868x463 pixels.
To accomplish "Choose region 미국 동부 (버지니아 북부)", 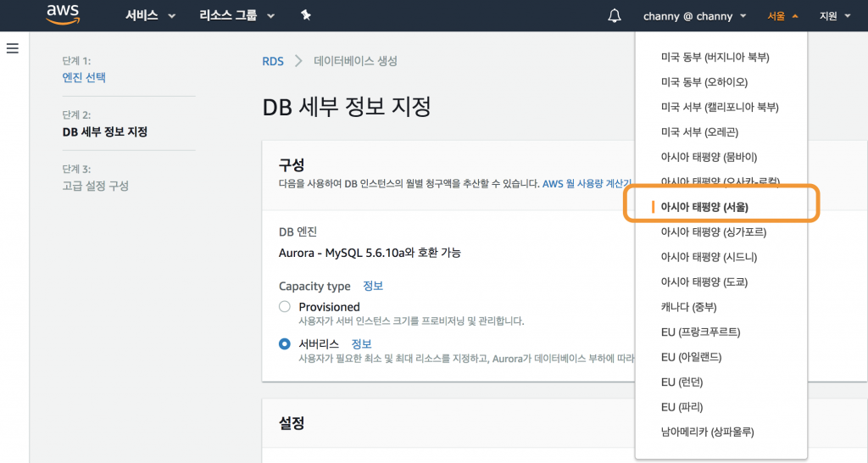I will coord(715,57).
